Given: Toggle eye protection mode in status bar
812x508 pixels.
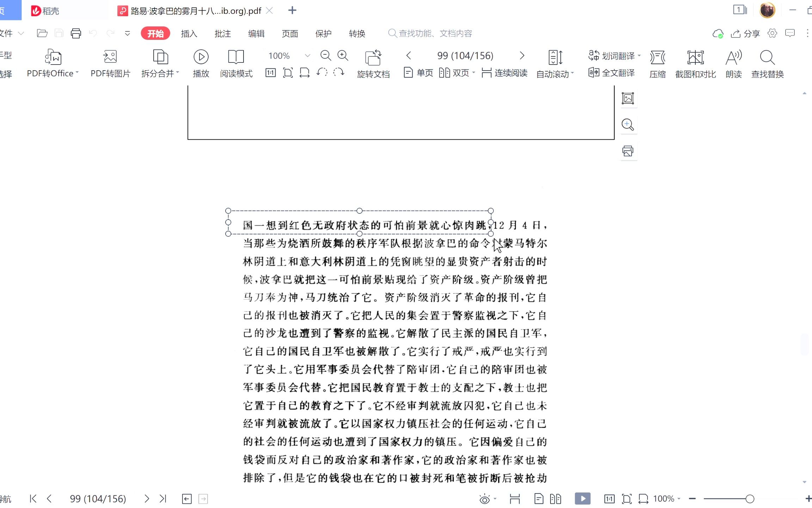Looking at the screenshot, I should 485,499.
